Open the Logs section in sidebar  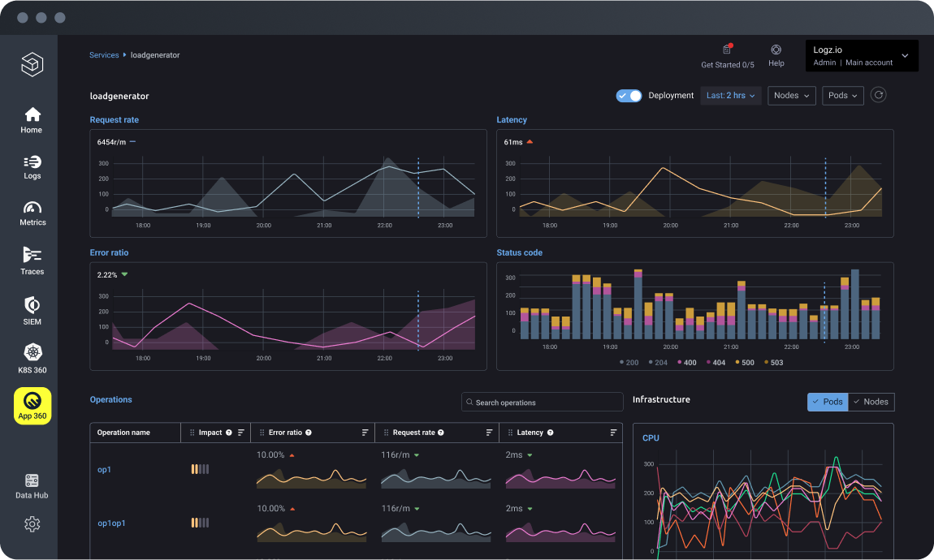[32, 167]
